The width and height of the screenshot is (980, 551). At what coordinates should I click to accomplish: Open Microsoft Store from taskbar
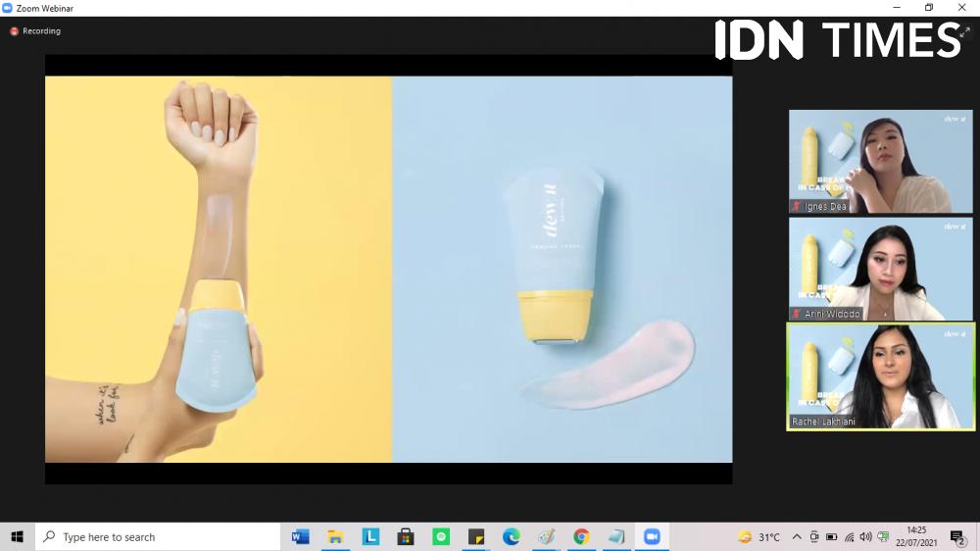(406, 536)
